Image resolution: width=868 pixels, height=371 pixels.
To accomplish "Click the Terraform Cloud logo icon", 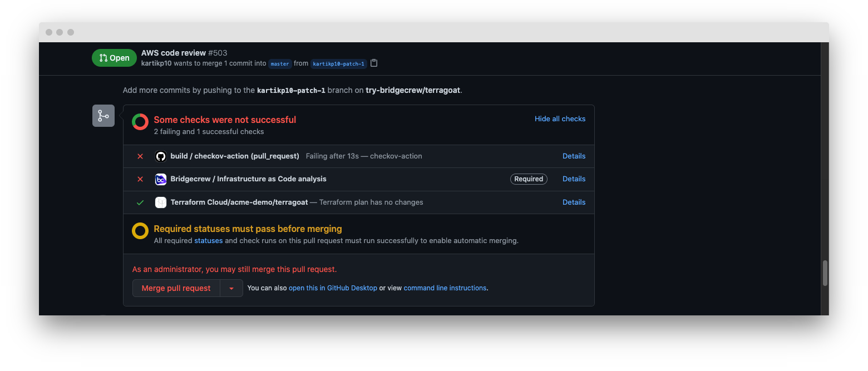I will [x=161, y=202].
